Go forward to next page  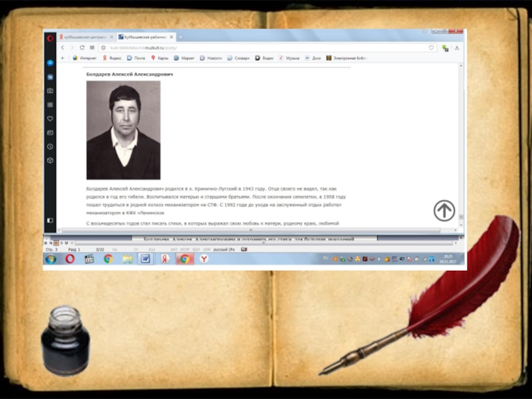(x=72, y=48)
